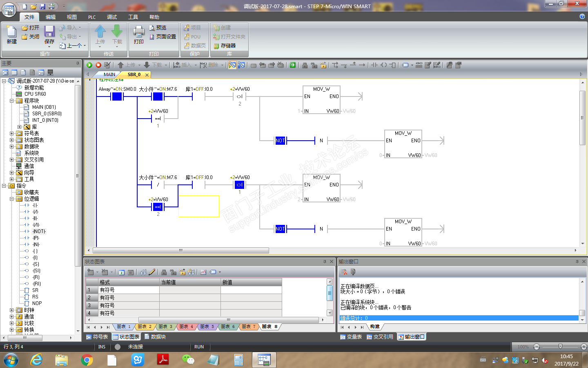Click the zoom in plus button on status bar

(x=584, y=347)
